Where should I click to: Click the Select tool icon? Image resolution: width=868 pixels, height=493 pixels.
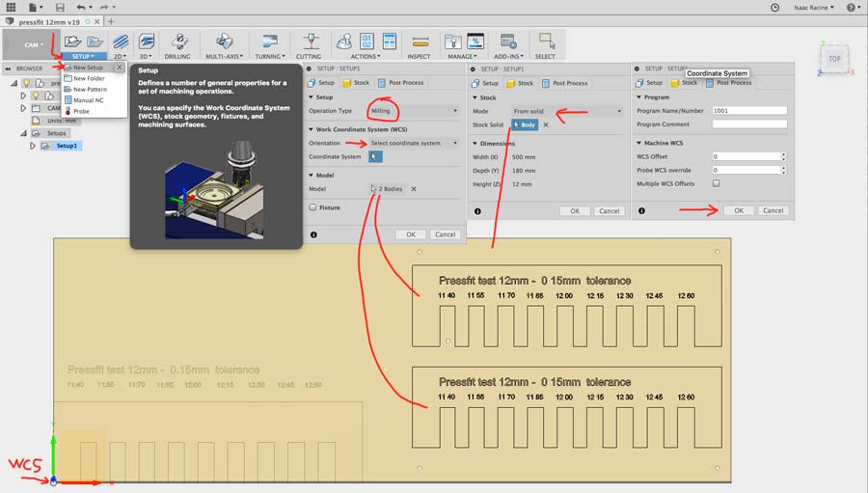coord(546,41)
